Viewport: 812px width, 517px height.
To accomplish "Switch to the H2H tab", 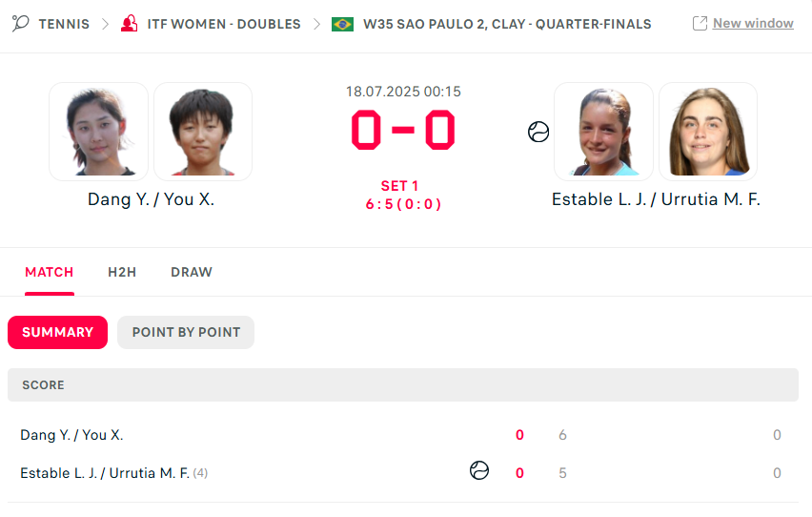I will [x=122, y=272].
